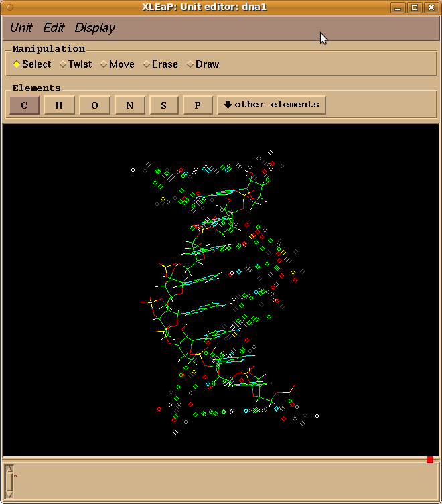Viewport: 442px width, 504px height.
Task: Click inside the bottom command text area
Action: 221,481
